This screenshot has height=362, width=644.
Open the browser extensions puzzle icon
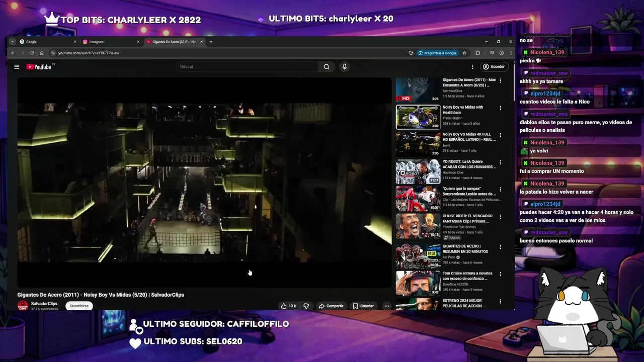[x=477, y=53]
